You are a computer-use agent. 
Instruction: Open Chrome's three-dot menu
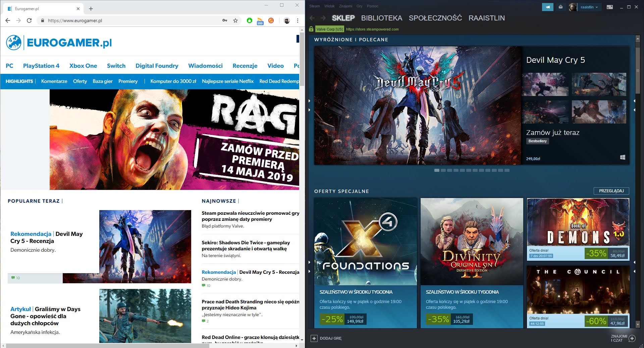pyautogui.click(x=298, y=20)
